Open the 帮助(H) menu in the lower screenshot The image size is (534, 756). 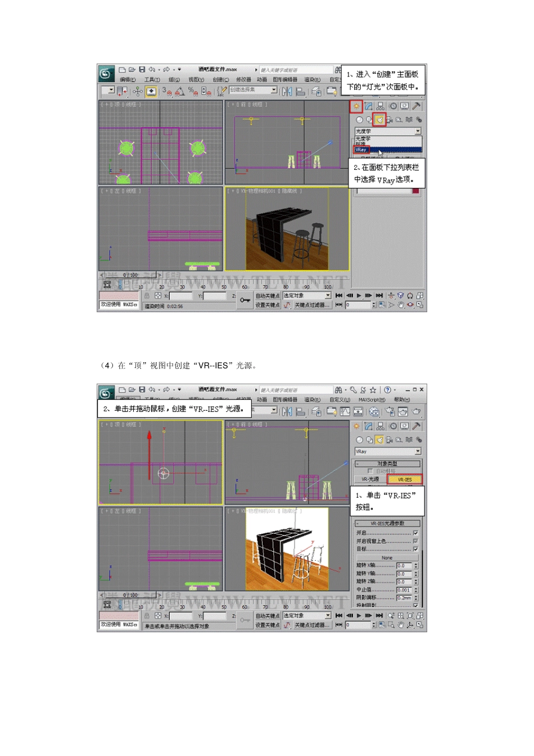402,400
